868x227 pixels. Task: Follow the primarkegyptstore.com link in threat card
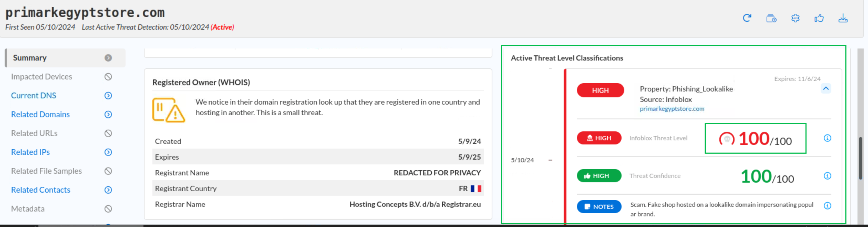[x=671, y=109]
